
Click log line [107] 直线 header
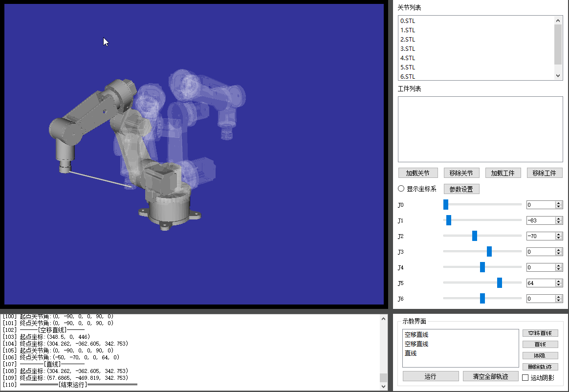pyautogui.click(x=44, y=364)
